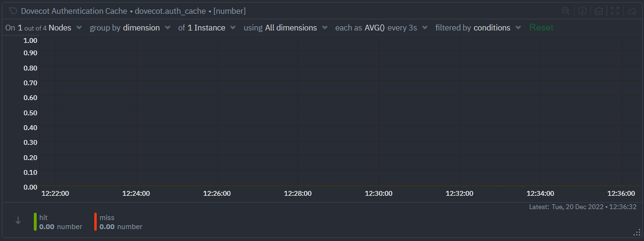Click the 0.50 y-axis label
Image resolution: width=644 pixels, height=241 pixels.
pyautogui.click(x=30, y=113)
